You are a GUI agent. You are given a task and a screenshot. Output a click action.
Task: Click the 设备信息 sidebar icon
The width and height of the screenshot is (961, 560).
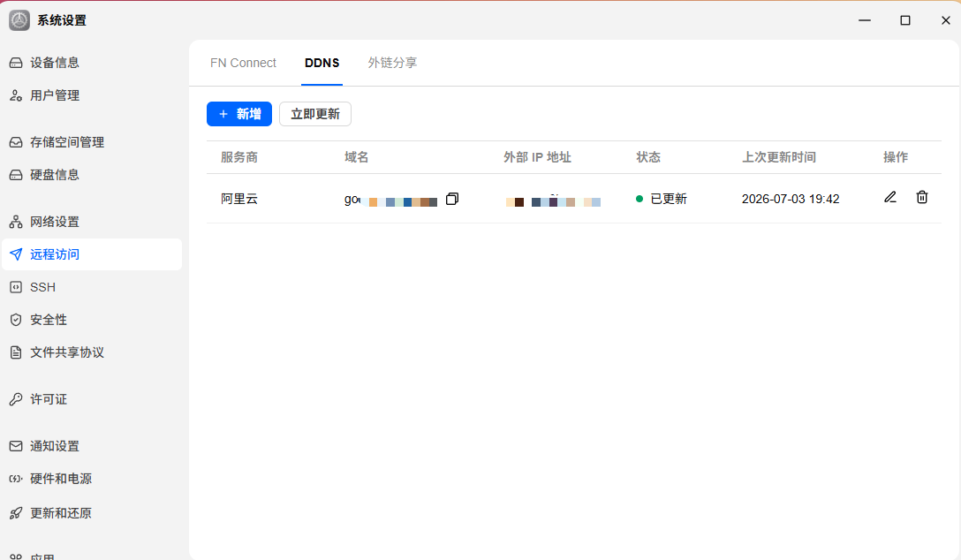(x=16, y=63)
